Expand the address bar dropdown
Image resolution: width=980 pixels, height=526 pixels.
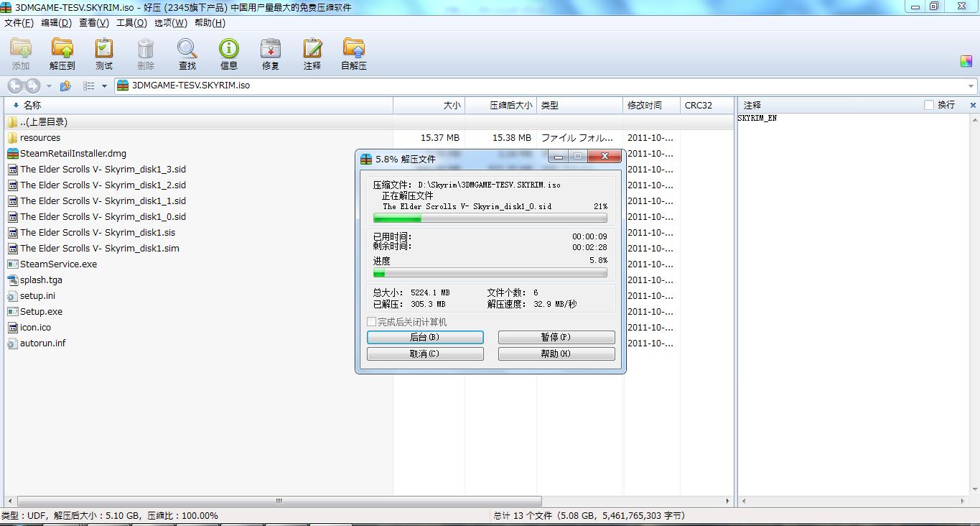tap(971, 86)
